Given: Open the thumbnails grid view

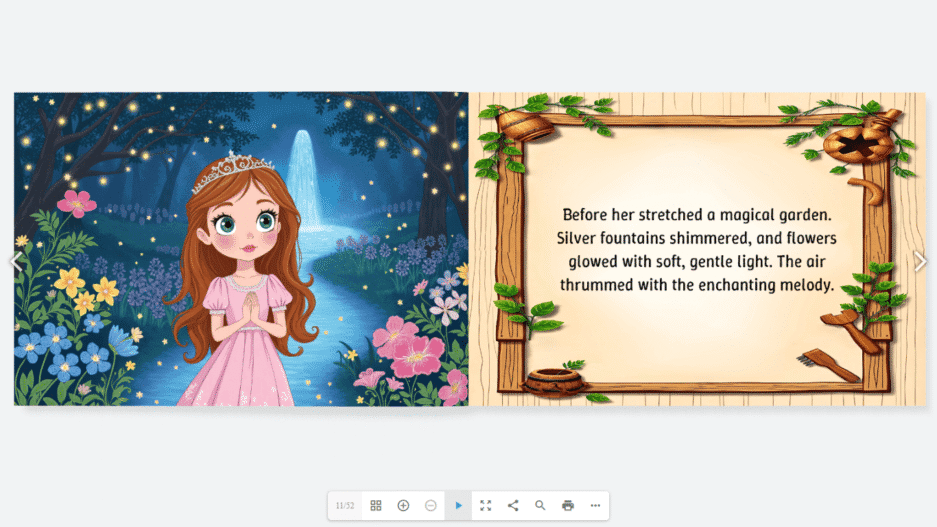Looking at the screenshot, I should click(376, 505).
